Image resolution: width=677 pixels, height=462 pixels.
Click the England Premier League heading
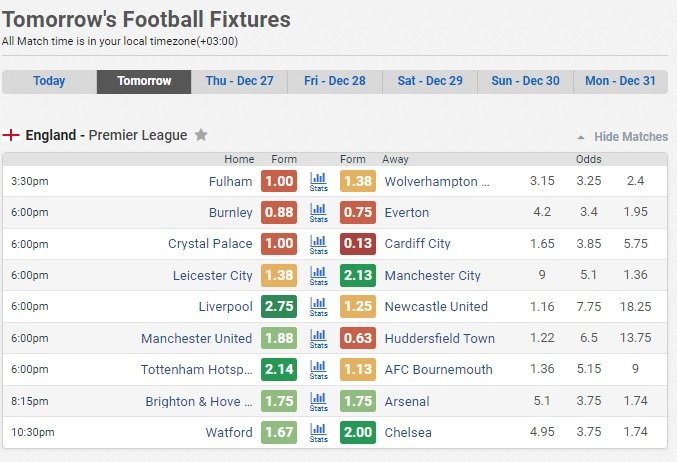(x=106, y=135)
